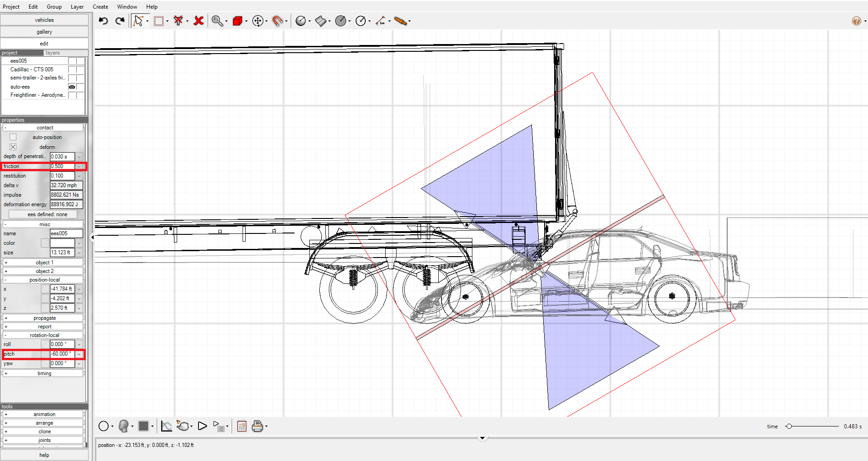Click the white color swatch
Image resolution: width=868 pixels, height=461 pixels.
click(62, 243)
